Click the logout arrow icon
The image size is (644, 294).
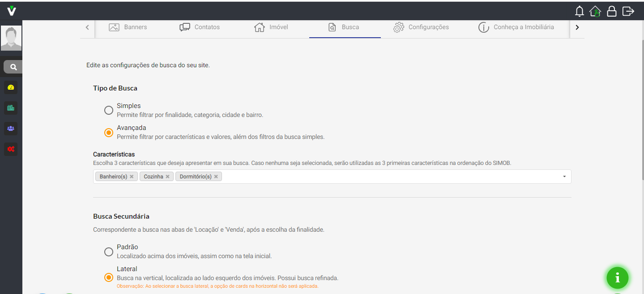pyautogui.click(x=628, y=11)
